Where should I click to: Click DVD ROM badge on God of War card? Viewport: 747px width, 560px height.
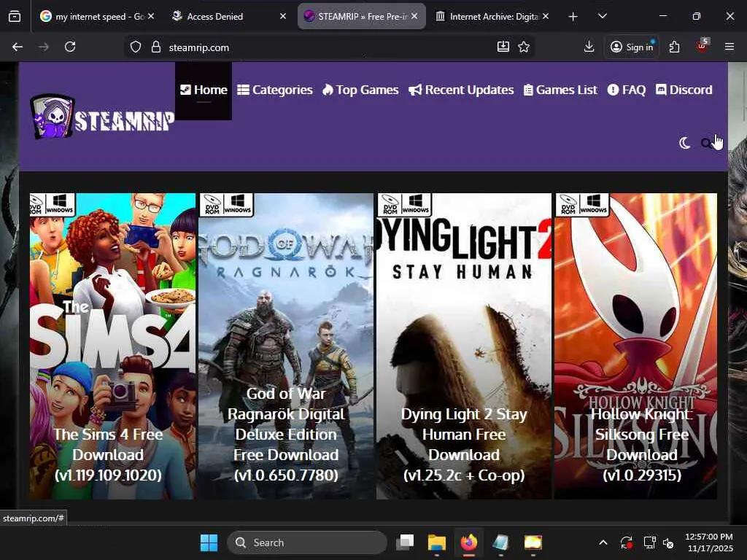212,204
